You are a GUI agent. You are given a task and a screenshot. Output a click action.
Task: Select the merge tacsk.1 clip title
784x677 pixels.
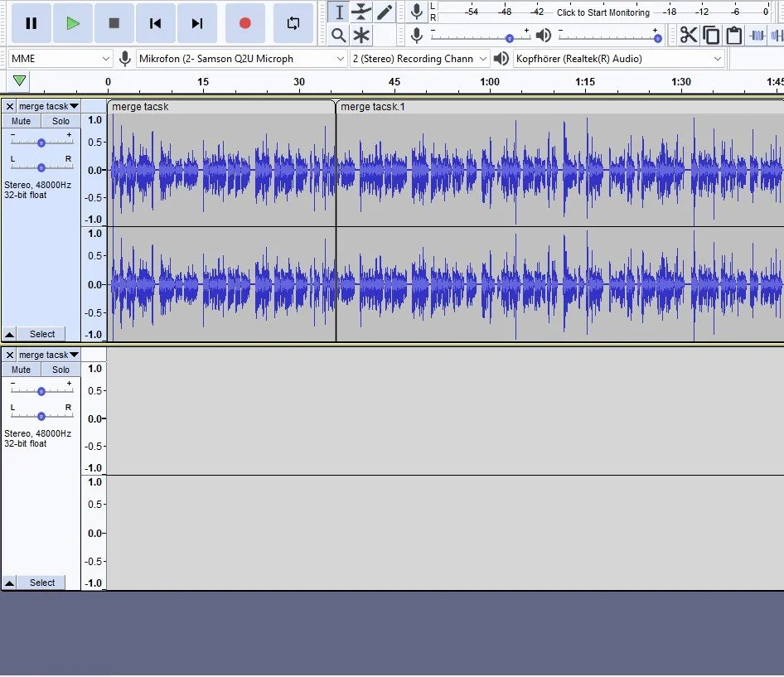372,107
